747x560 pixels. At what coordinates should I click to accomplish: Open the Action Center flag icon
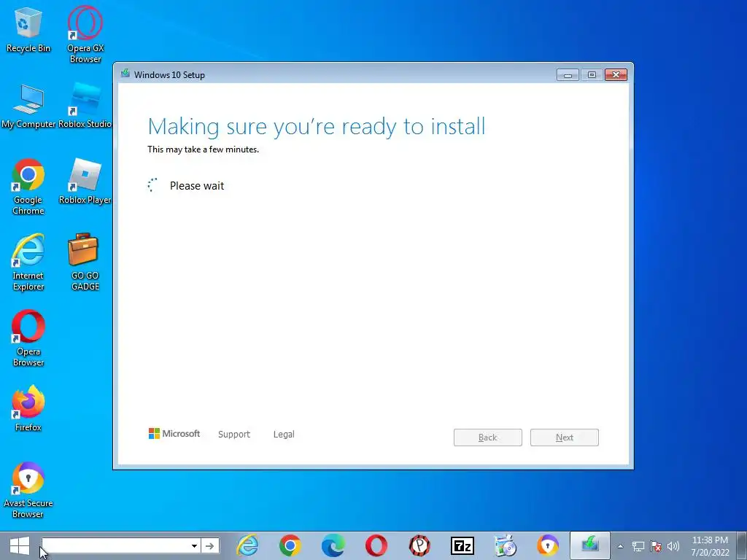tap(656, 546)
